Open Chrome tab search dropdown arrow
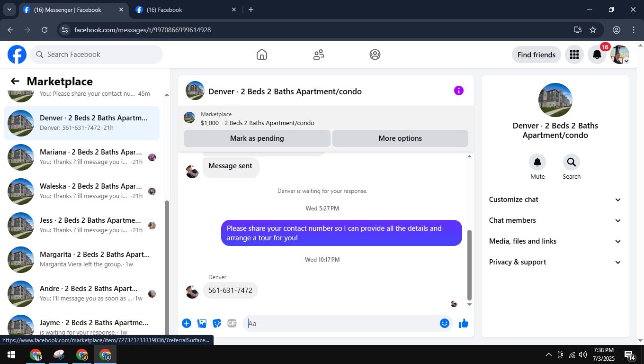The image size is (644, 364). click(x=9, y=9)
